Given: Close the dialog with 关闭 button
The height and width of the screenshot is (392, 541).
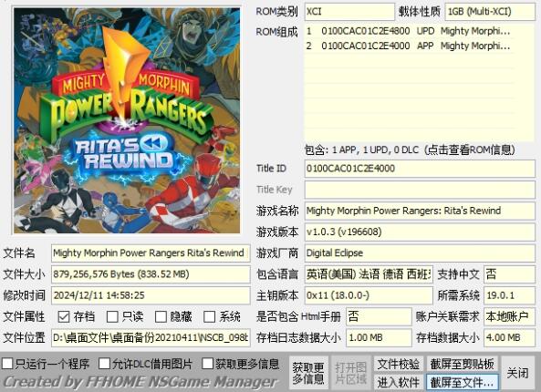Looking at the screenshot, I should pos(518,373).
